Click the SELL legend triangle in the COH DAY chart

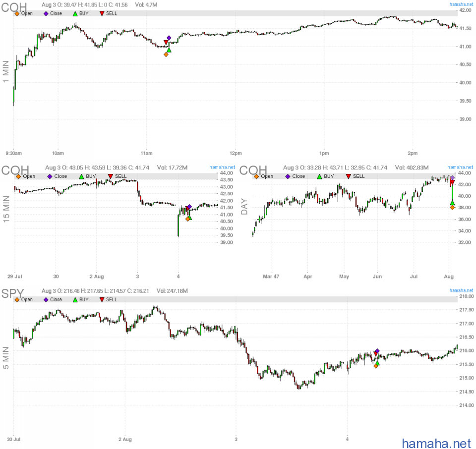click(x=349, y=176)
